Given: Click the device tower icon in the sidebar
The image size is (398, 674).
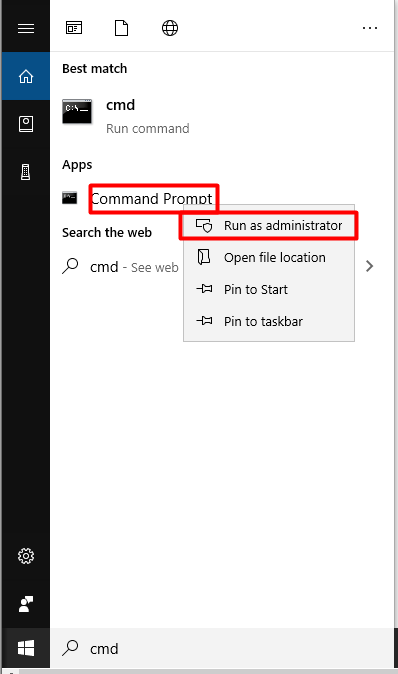Looking at the screenshot, I should [x=26, y=172].
